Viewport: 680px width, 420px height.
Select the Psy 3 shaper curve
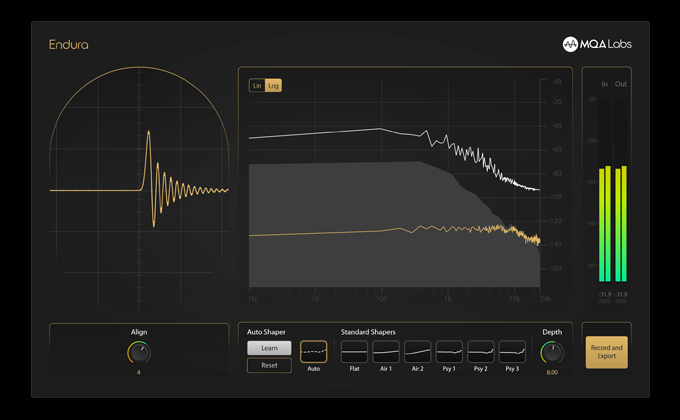(x=512, y=351)
